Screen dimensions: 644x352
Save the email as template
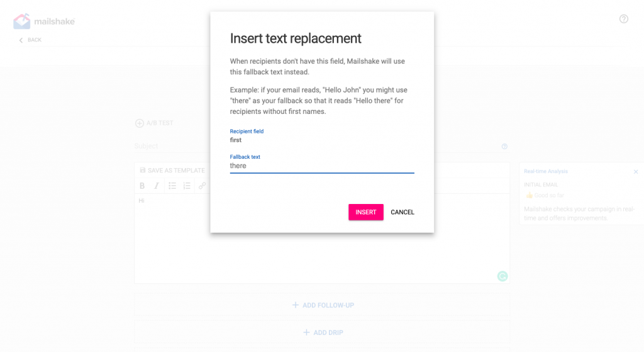pyautogui.click(x=172, y=170)
